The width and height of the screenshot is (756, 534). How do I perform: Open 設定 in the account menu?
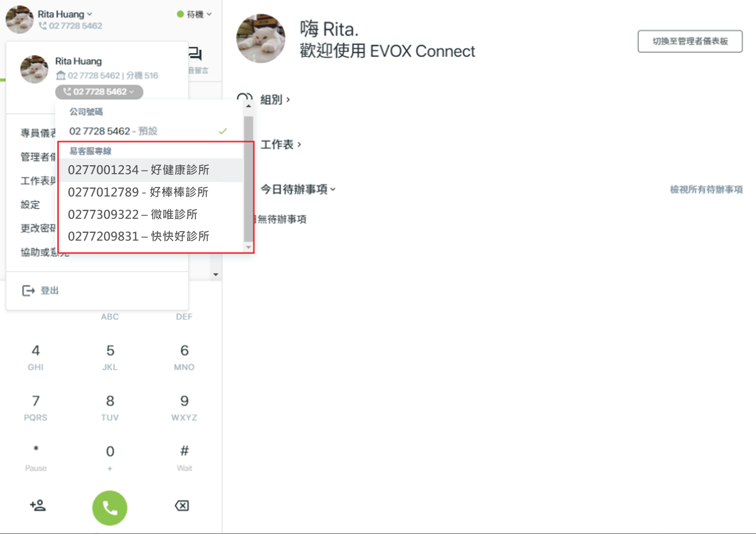(x=30, y=205)
